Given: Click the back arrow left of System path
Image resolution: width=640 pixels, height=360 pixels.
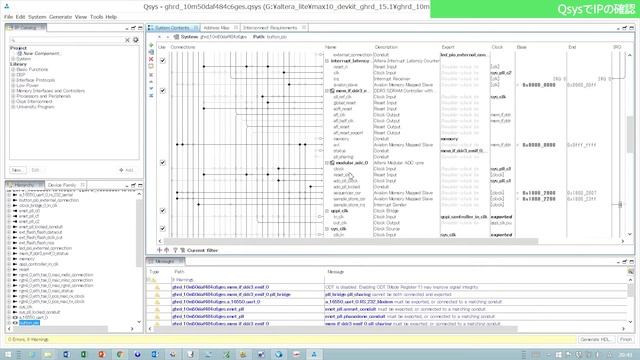Looking at the screenshot, I should (160, 37).
